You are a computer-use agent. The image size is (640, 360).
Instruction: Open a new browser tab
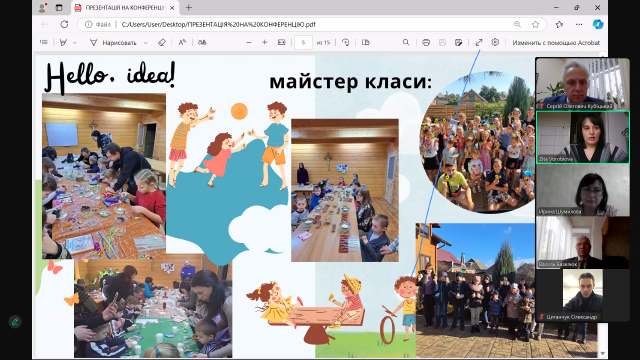coord(189,8)
